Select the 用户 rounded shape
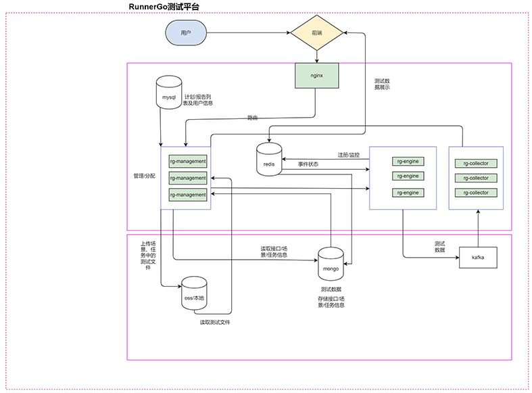 coord(186,33)
